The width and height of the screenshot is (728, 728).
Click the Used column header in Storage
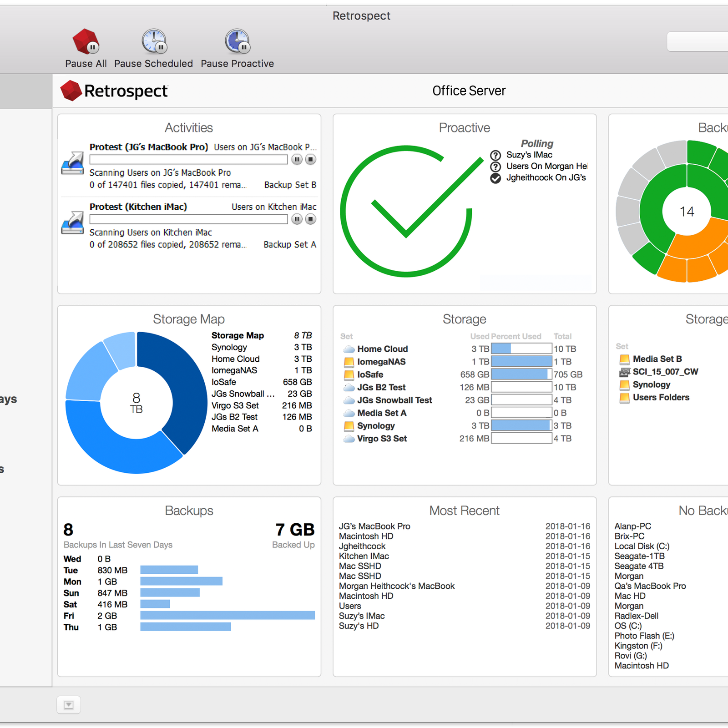tap(480, 336)
